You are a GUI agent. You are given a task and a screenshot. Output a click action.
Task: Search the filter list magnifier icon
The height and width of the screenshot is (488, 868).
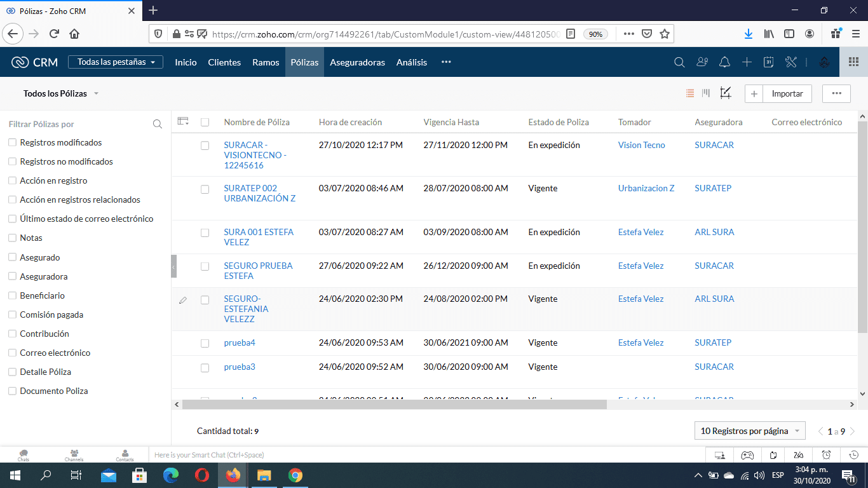158,125
